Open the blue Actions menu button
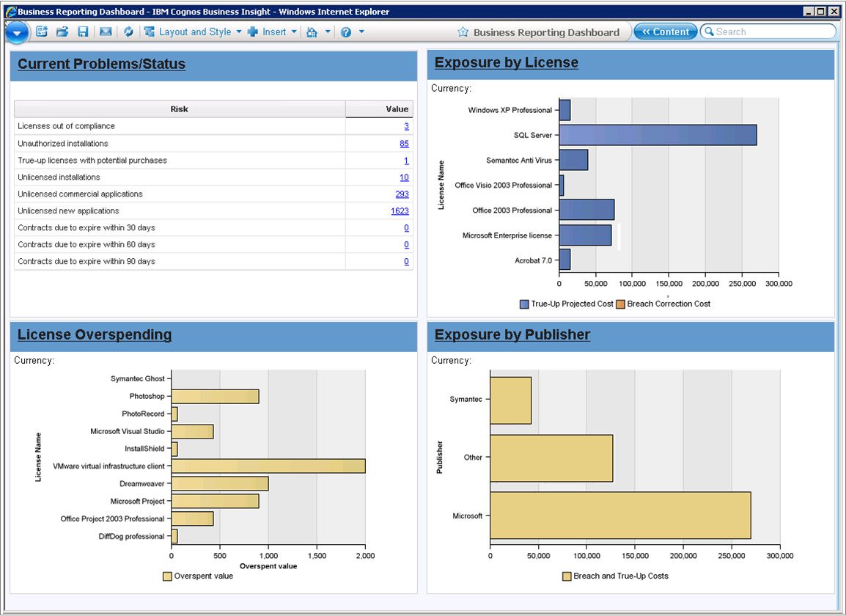Screen dimensions: 846x616 [x=16, y=32]
